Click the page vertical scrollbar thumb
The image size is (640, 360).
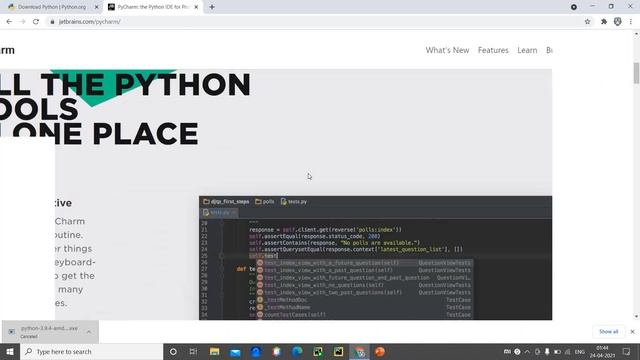(636, 73)
